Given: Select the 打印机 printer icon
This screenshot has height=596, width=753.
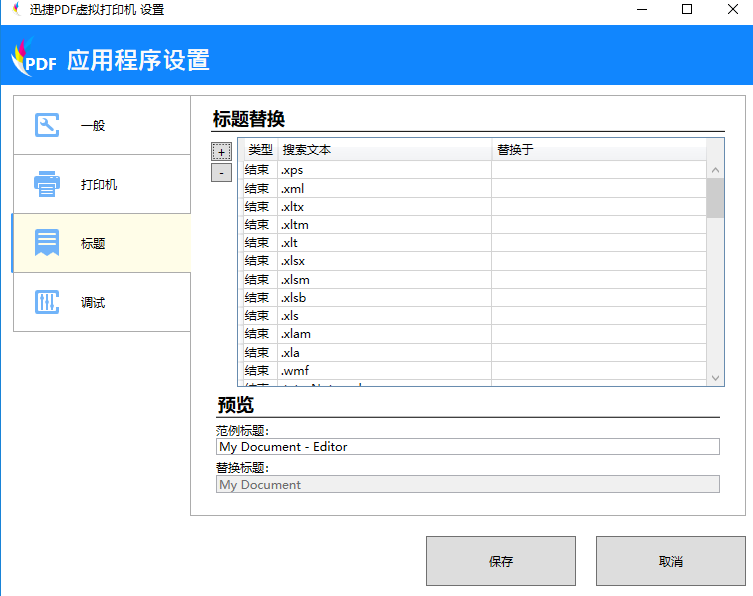Looking at the screenshot, I should click(47, 184).
